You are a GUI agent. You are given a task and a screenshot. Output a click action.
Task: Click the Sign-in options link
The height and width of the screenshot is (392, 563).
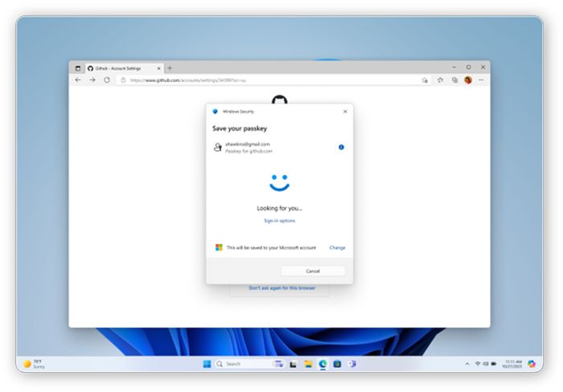pos(279,221)
